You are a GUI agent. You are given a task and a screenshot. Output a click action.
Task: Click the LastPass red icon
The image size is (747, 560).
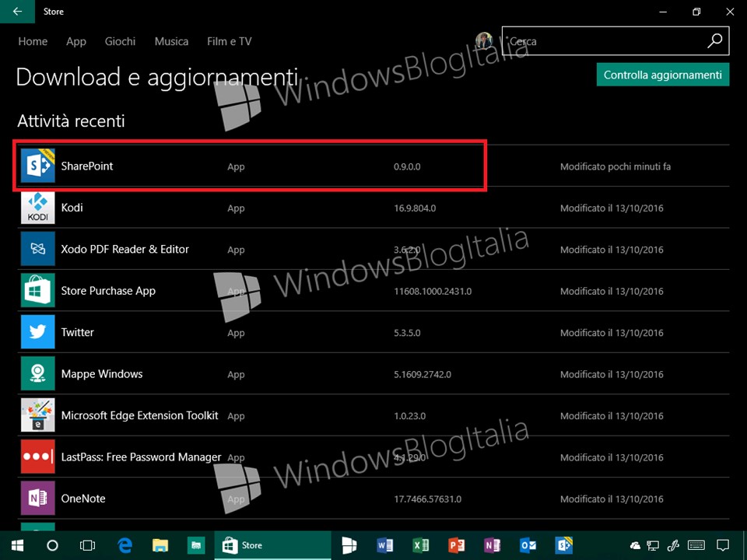coord(37,457)
